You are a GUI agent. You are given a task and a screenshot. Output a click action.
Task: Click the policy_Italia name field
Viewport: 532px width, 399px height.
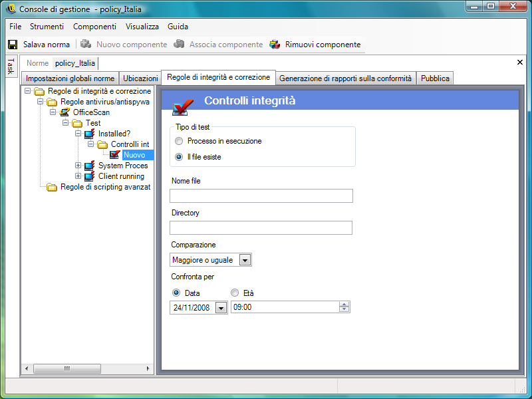click(x=75, y=63)
